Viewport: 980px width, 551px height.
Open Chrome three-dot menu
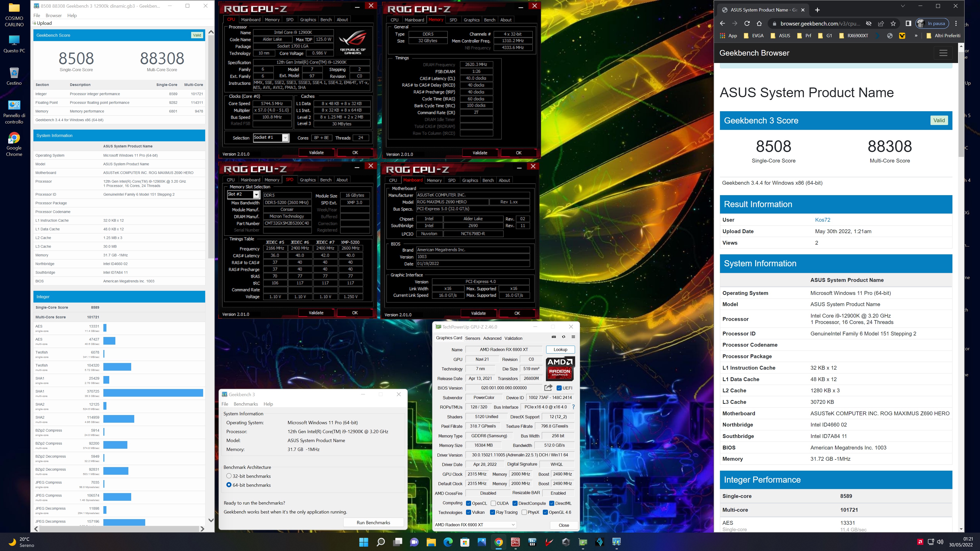pyautogui.click(x=956, y=23)
